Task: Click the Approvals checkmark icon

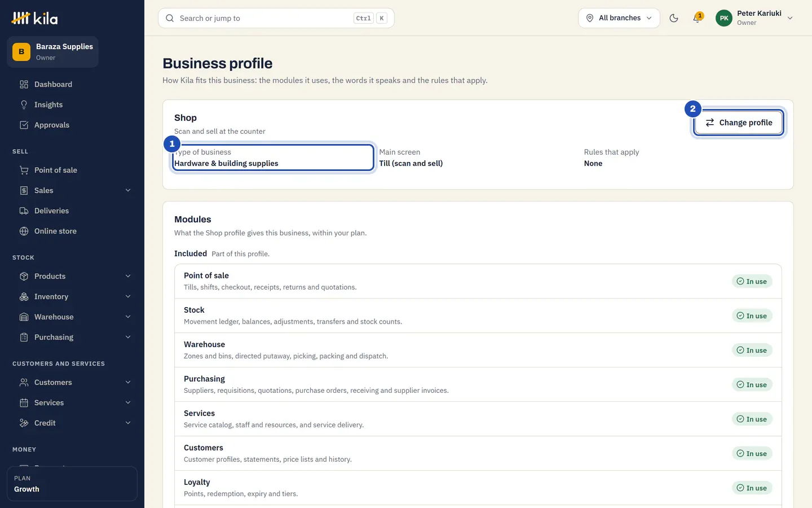Action: tap(24, 125)
